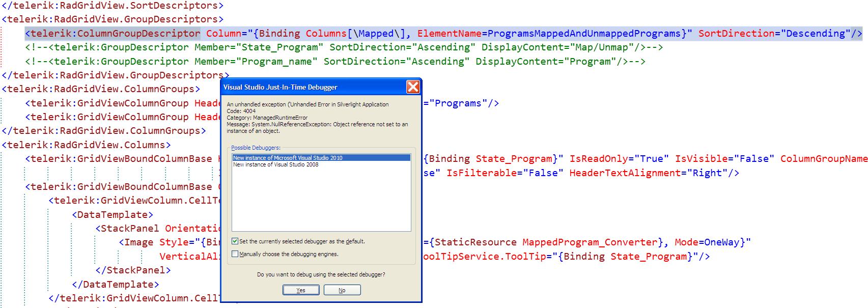Click ElementName=ProgramsMappedAndUnmappedPrograms binding text
The image size is (868, 308).
(x=549, y=34)
